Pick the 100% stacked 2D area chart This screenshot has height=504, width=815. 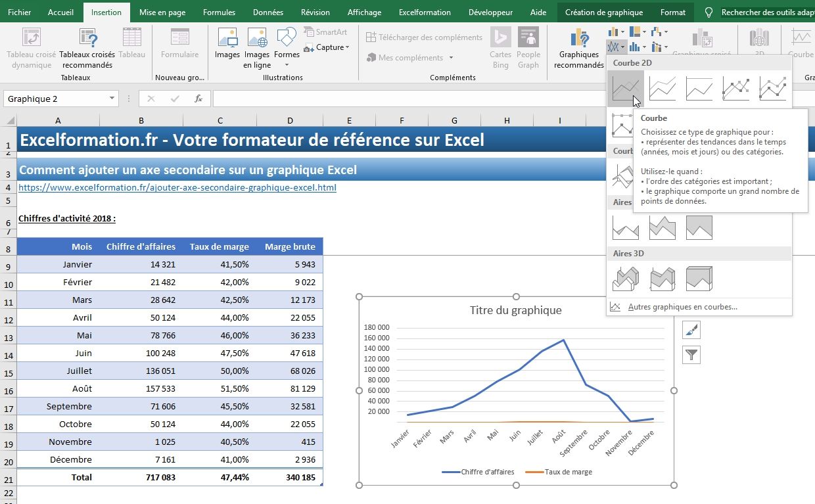699,227
